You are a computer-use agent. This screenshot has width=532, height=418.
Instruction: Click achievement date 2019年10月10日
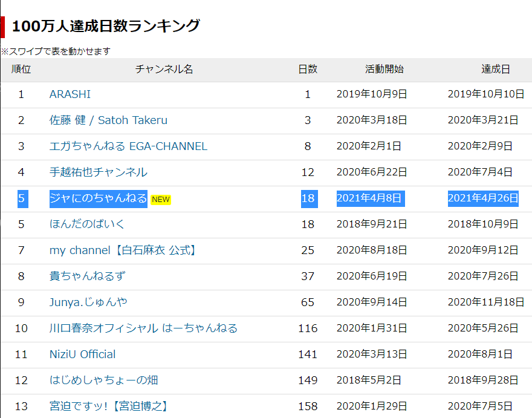[x=486, y=94]
